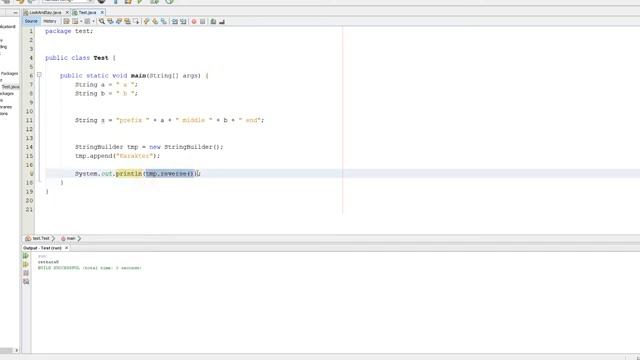Click the BUILD SUCCESSFUL output line
Viewport: 640px width, 360px height.
pos(90,268)
